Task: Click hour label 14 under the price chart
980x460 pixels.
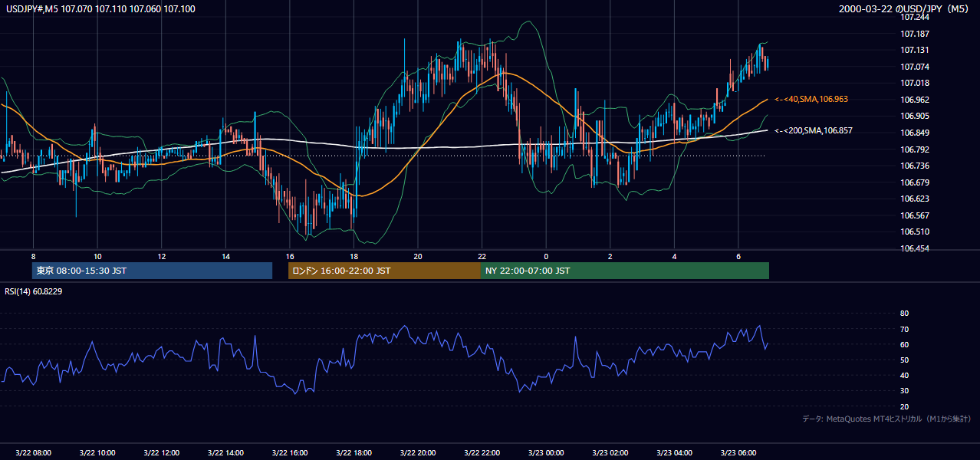Action: pos(225,256)
